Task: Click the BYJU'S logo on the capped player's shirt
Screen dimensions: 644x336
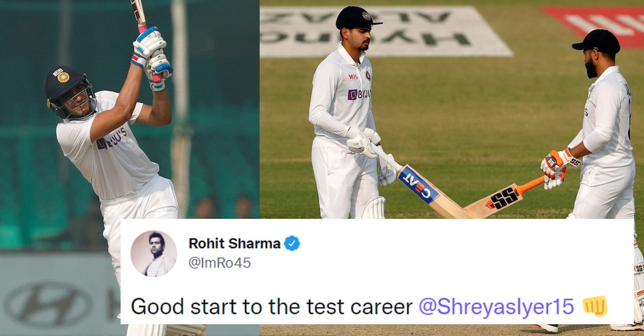Action: coord(359,94)
